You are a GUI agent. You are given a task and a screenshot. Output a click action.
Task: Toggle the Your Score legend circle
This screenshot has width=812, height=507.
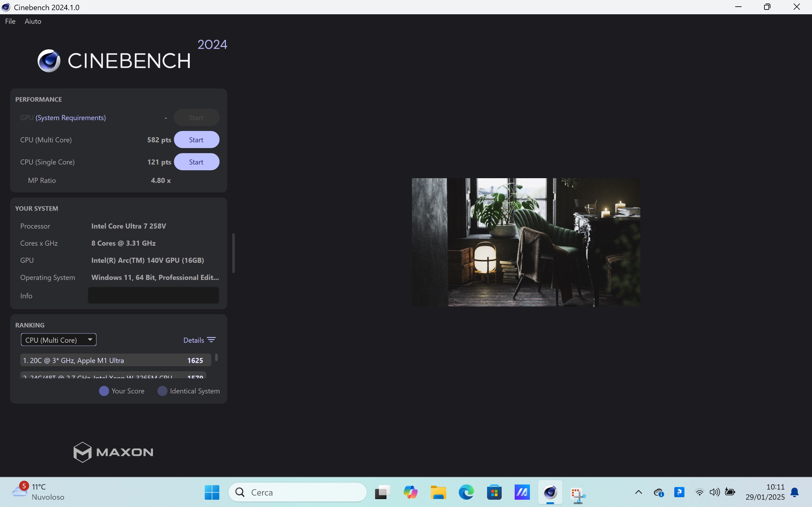pos(104,391)
